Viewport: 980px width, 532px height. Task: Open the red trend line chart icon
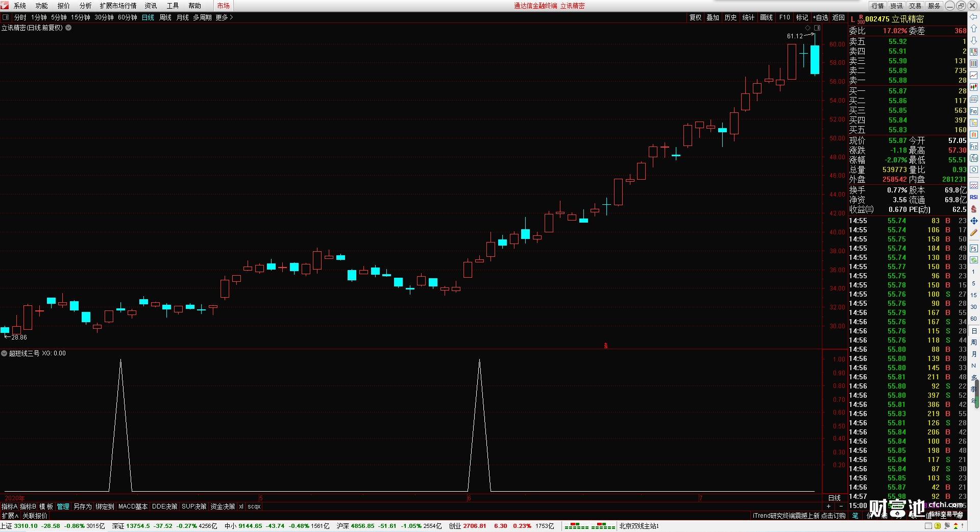point(974,76)
